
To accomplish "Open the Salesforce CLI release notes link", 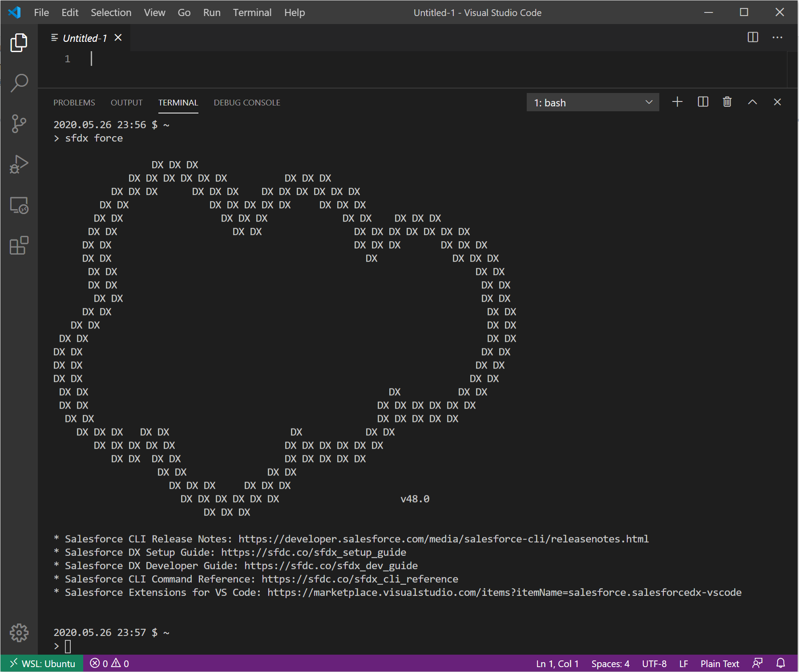I will (x=444, y=539).
